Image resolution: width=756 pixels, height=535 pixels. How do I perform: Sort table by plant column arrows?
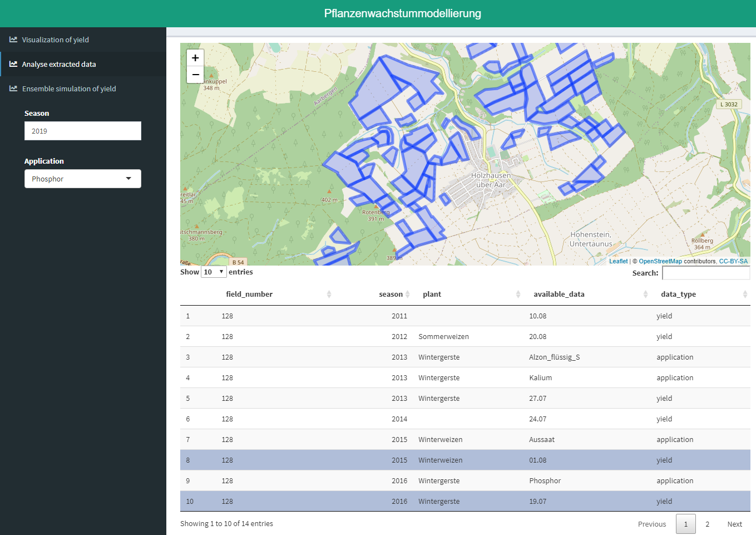pos(518,294)
